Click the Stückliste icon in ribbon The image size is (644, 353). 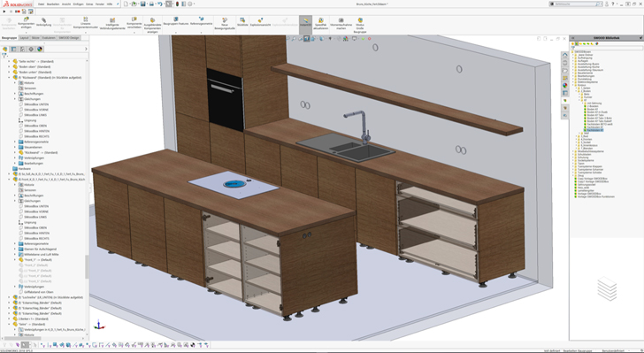pyautogui.click(x=242, y=22)
